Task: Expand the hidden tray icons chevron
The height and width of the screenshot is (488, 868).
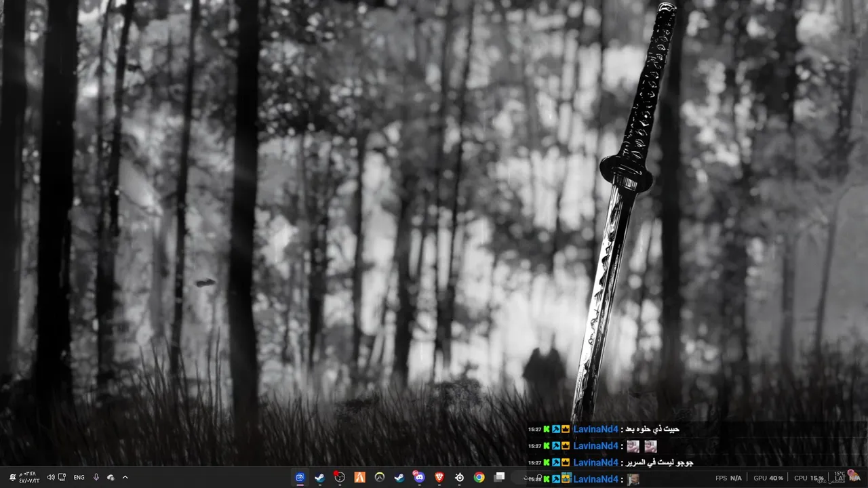Action: (x=125, y=477)
